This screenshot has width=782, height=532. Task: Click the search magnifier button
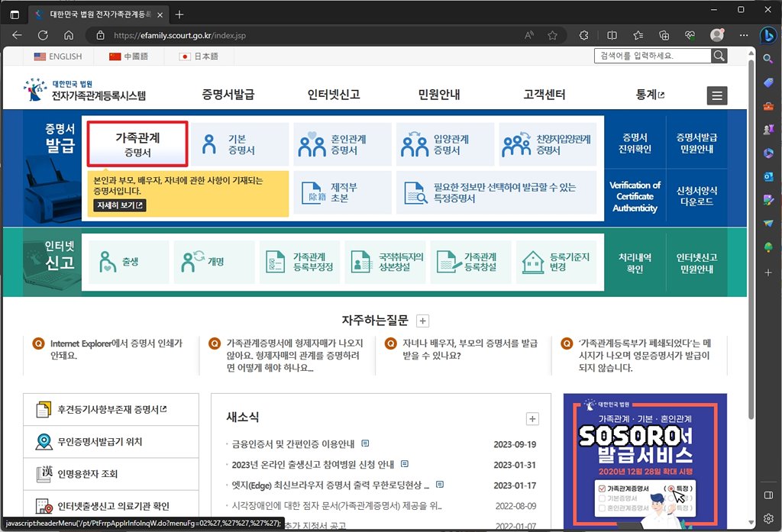coord(719,56)
